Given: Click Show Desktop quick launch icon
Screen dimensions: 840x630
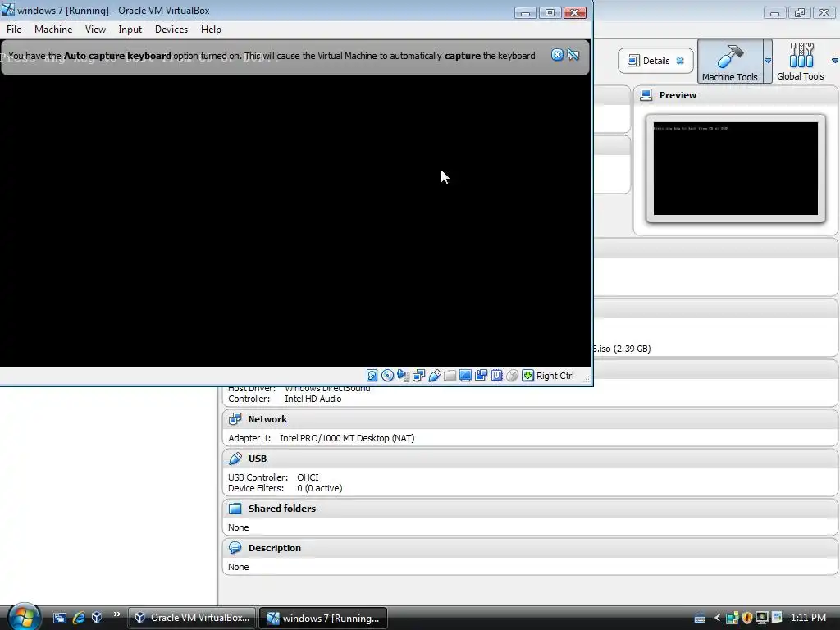Looking at the screenshot, I should click(x=59, y=618).
